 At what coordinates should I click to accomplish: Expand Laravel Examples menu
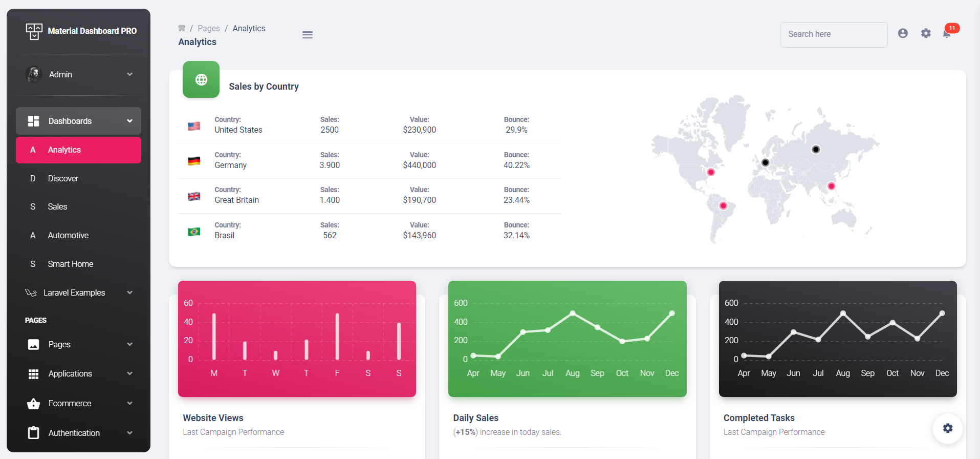pos(78,293)
